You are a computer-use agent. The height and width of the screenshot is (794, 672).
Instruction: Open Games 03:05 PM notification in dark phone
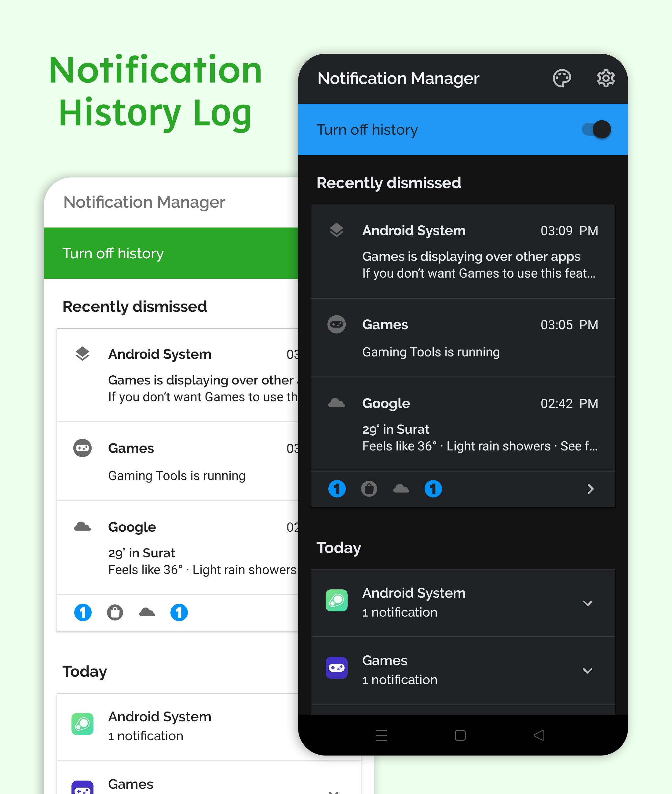pyautogui.click(x=463, y=338)
